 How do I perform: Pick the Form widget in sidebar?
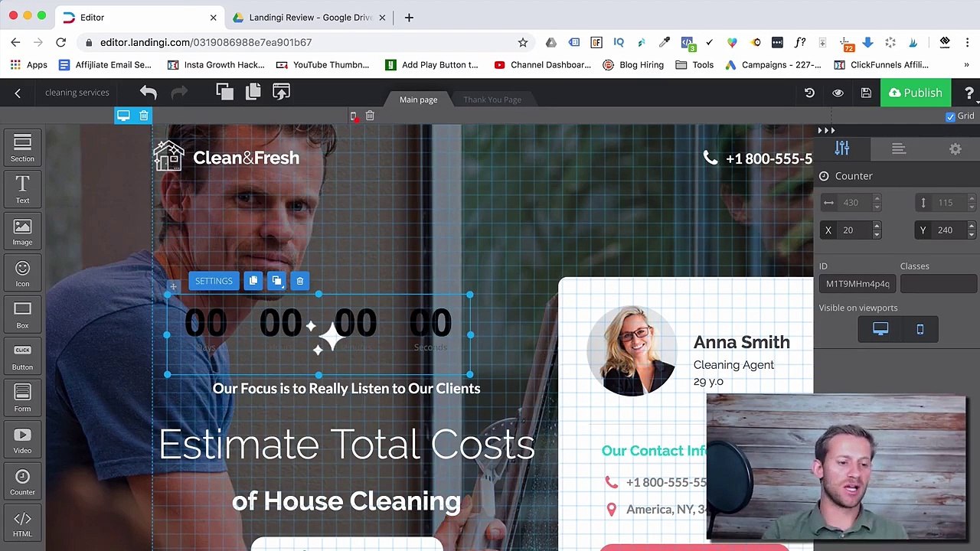[22, 398]
